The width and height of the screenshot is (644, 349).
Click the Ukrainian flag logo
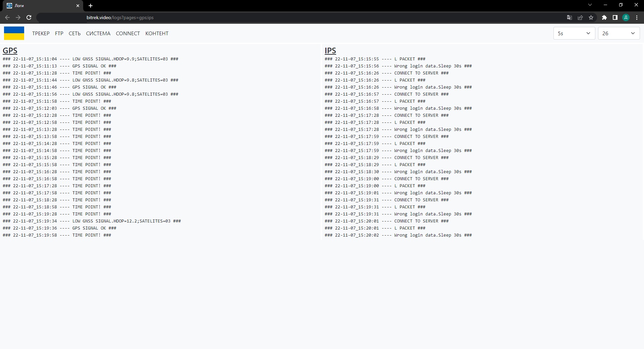(x=14, y=33)
